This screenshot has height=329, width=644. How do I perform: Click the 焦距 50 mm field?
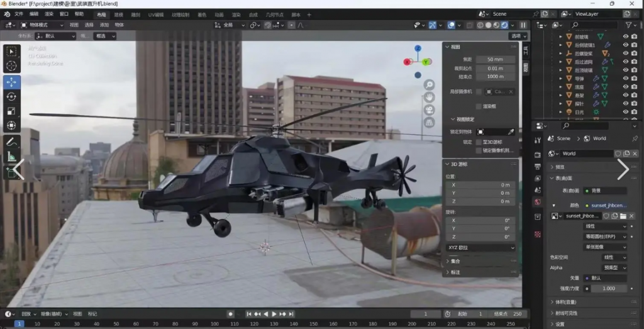point(495,59)
